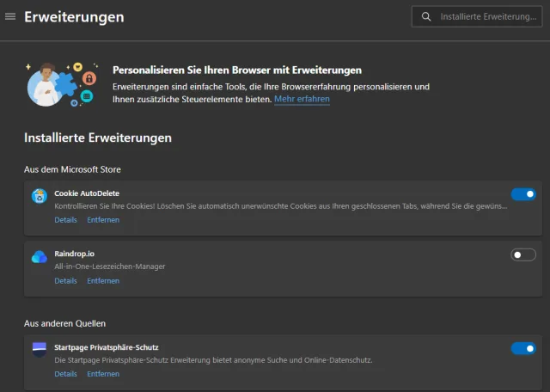This screenshot has width=550, height=392.
Task: Click the Startpage Privatsphäre-Schutz icon
Action: (40, 350)
